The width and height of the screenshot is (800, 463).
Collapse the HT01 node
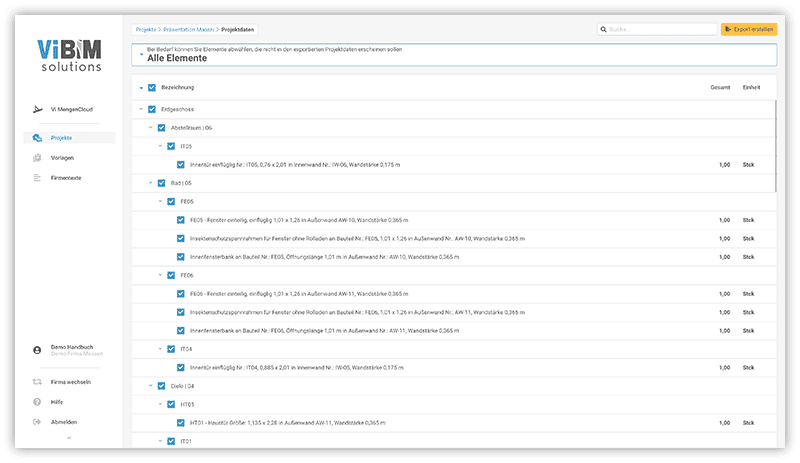(x=160, y=404)
